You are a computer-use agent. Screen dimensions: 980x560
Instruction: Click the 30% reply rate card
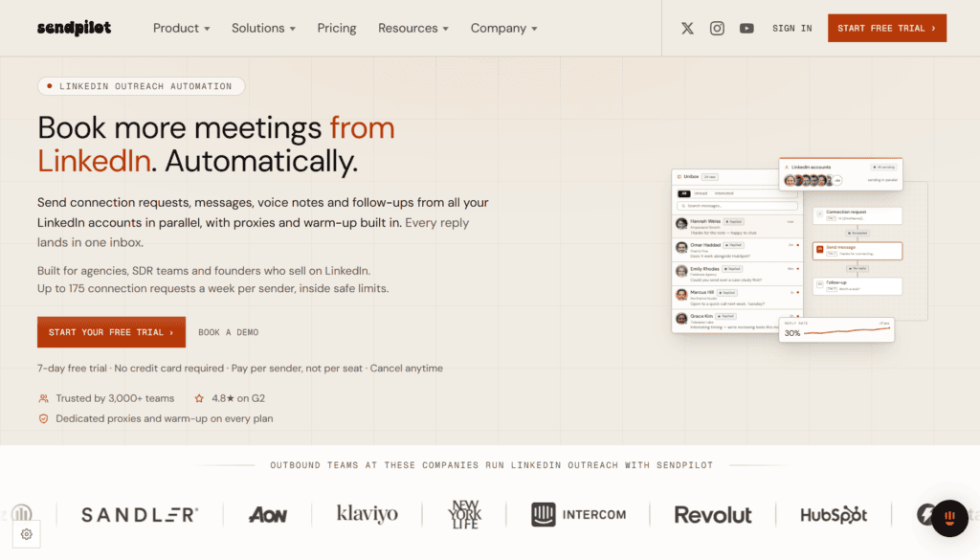point(836,330)
